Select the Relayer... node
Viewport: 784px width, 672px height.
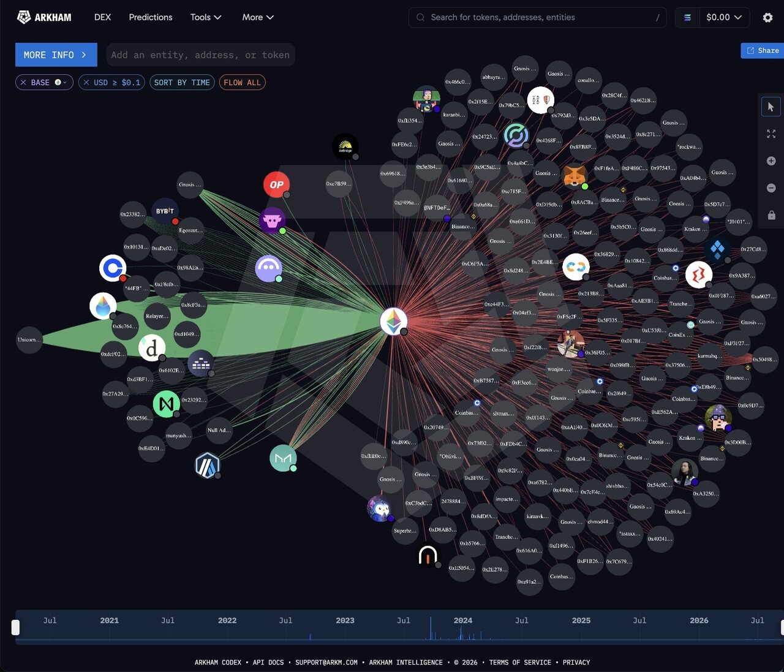[157, 316]
